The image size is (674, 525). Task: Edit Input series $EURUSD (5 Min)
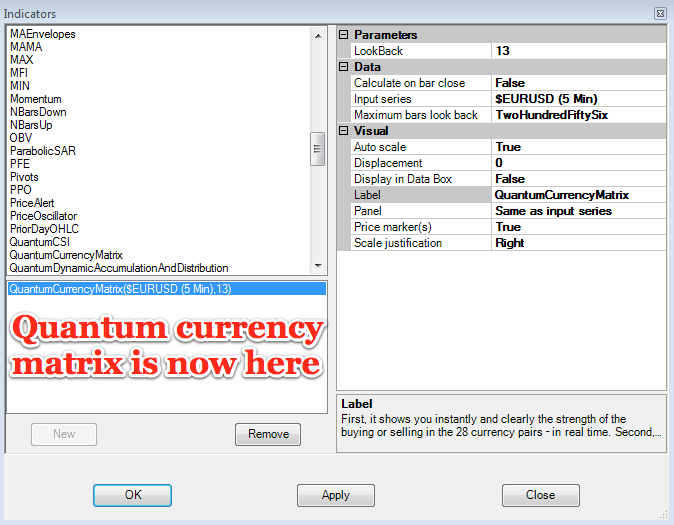click(x=579, y=99)
